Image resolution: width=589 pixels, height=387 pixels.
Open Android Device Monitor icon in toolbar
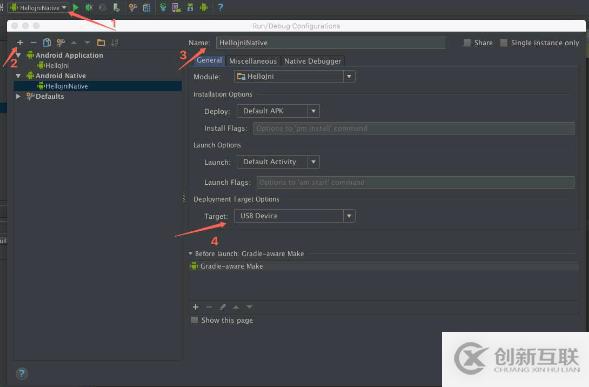coord(204,7)
